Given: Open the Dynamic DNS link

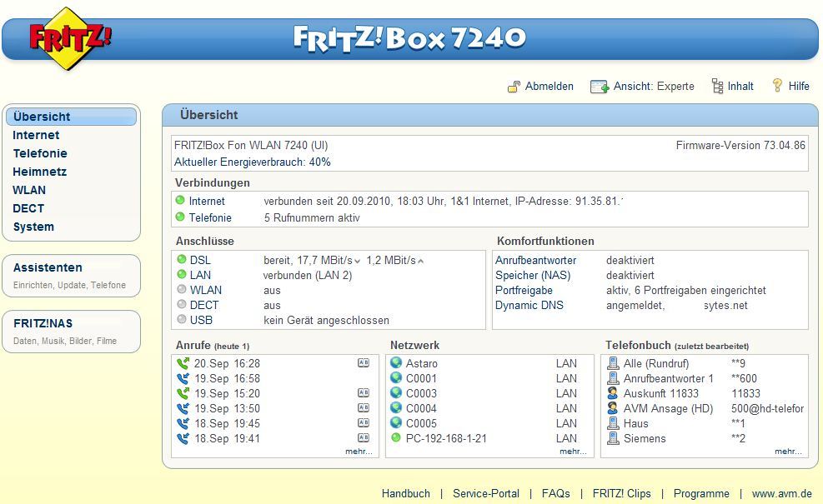Looking at the screenshot, I should click(x=529, y=305).
